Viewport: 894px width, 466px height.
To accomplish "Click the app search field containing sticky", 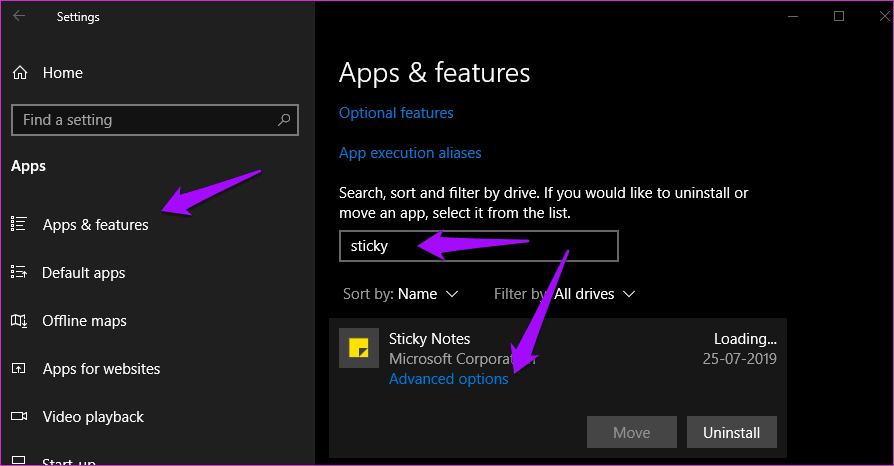I will click(479, 246).
